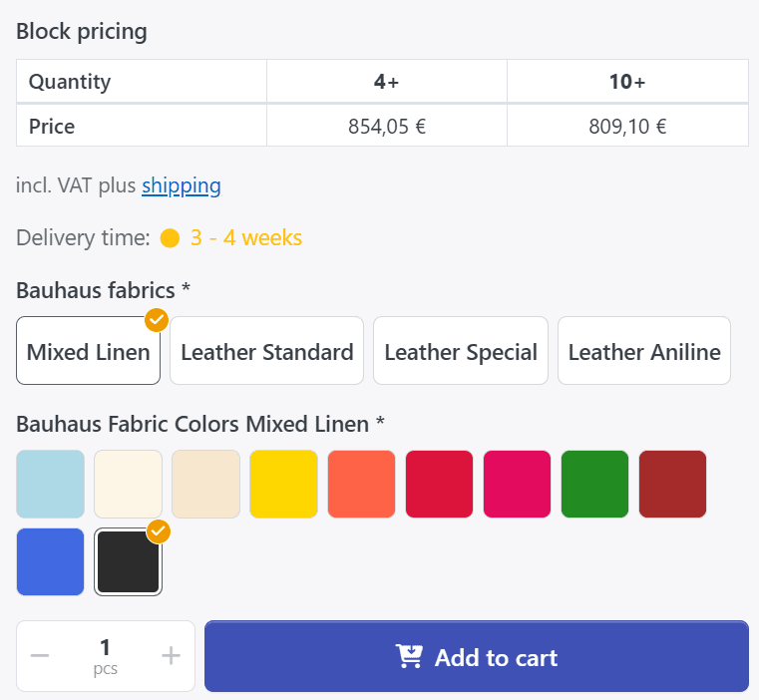This screenshot has height=700, width=759.
Task: Choose the crimson red color swatch
Action: coord(440,485)
